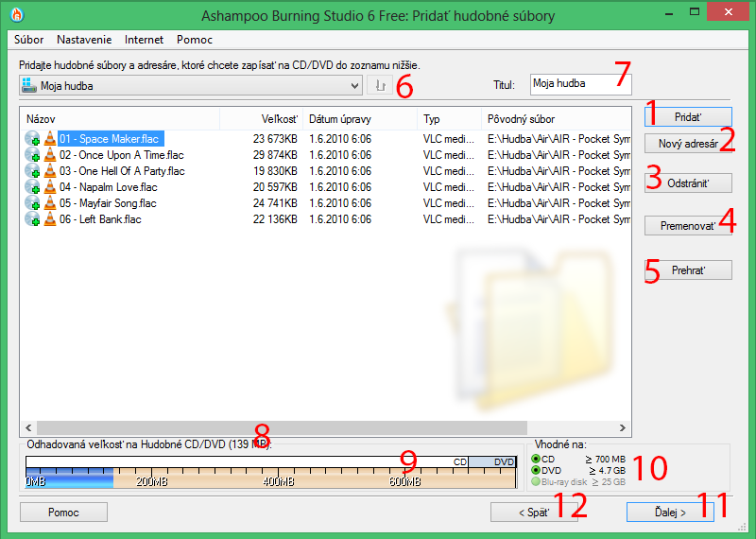Open the Internet menu
This screenshot has width=756, height=539.
(144, 40)
